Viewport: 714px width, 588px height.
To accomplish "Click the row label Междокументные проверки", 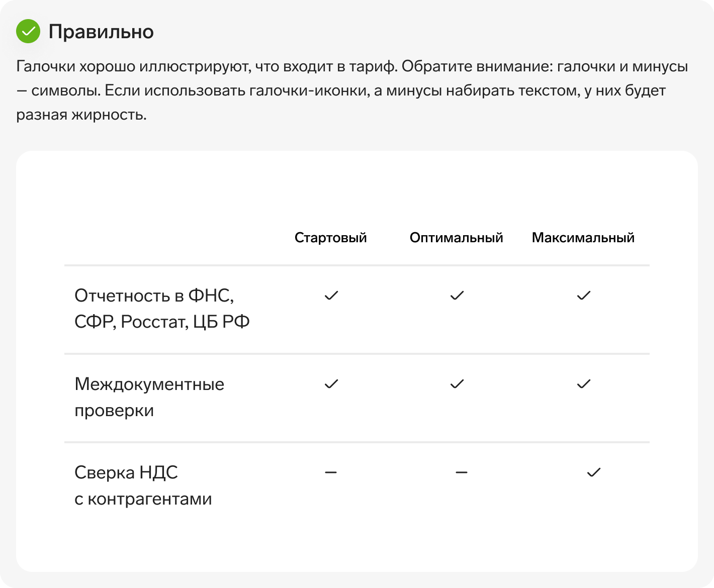I will coord(149,397).
